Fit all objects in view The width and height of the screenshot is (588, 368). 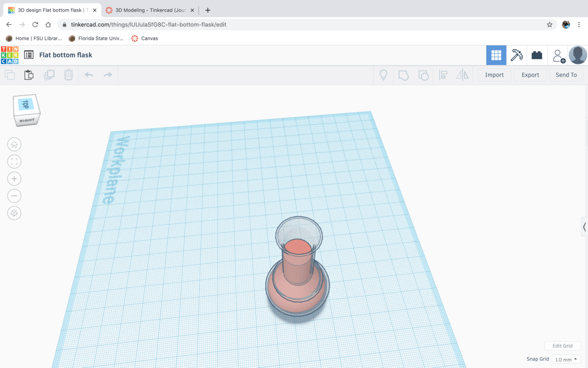click(x=14, y=162)
